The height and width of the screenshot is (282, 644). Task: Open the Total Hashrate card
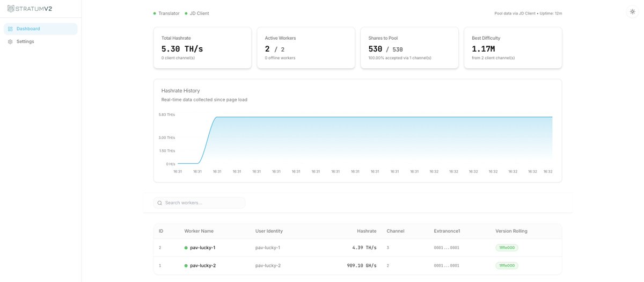202,48
